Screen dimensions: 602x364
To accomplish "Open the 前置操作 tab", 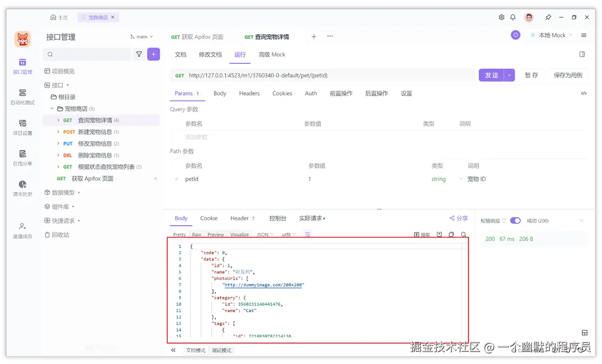I will coord(341,93).
